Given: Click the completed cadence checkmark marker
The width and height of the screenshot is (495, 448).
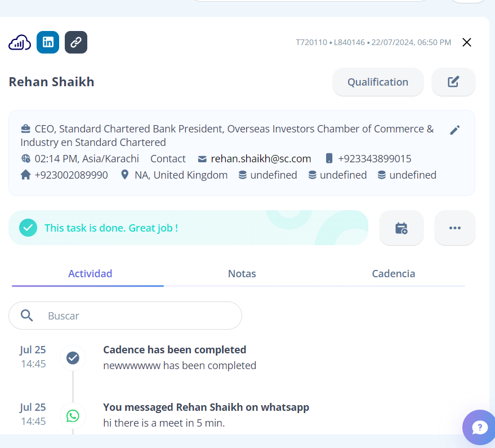Looking at the screenshot, I should pos(73,358).
